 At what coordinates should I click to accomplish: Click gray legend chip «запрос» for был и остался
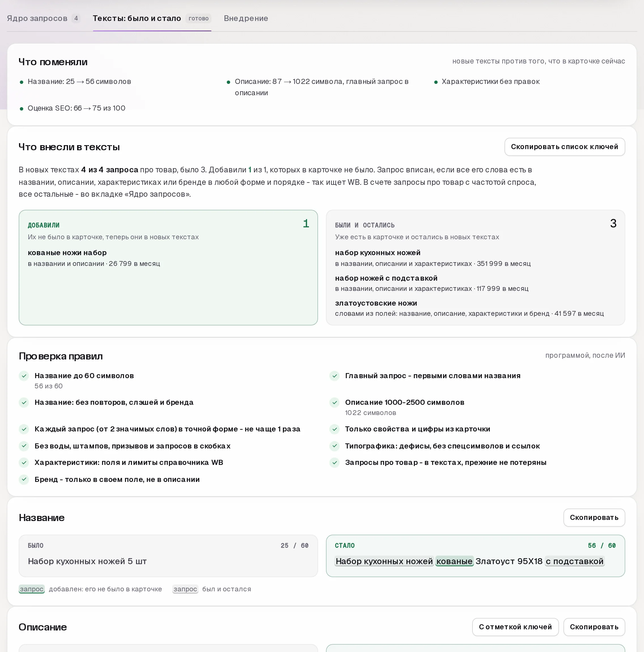tap(185, 589)
